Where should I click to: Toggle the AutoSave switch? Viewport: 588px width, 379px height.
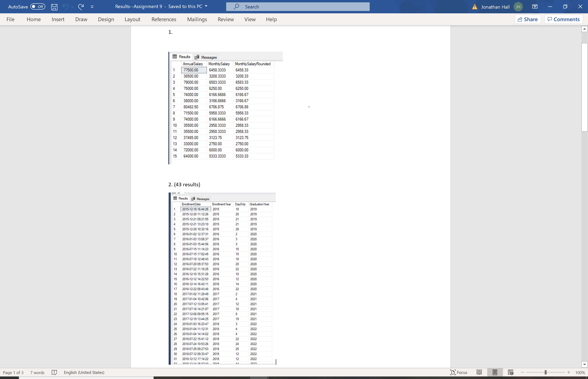point(38,7)
